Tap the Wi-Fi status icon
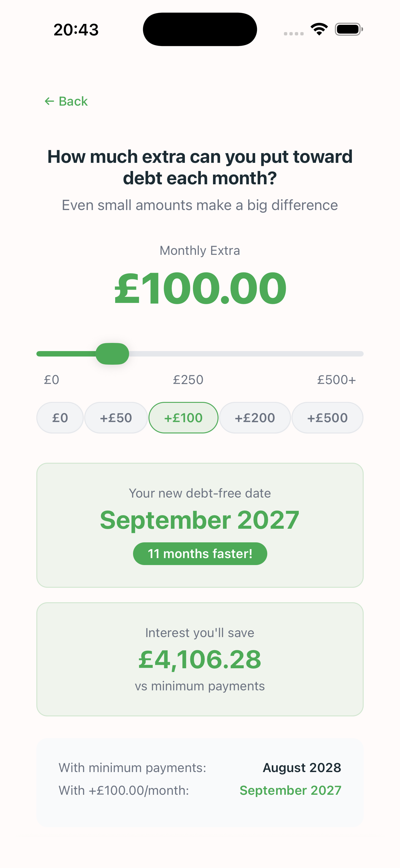Viewport: 400px width, 868px height. point(319,29)
